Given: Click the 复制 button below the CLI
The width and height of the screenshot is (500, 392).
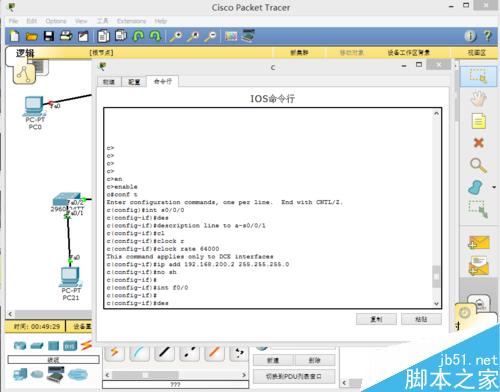Looking at the screenshot, I should point(376,319).
